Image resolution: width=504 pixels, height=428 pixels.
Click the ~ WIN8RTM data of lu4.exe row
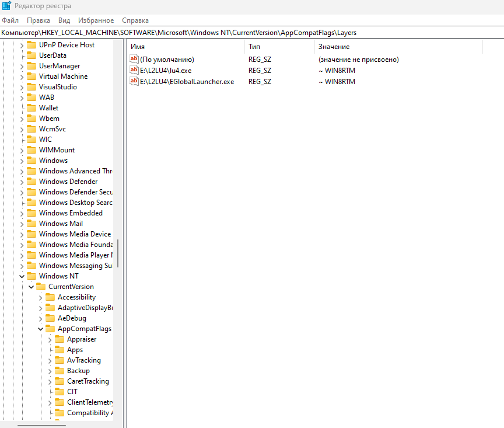337,71
